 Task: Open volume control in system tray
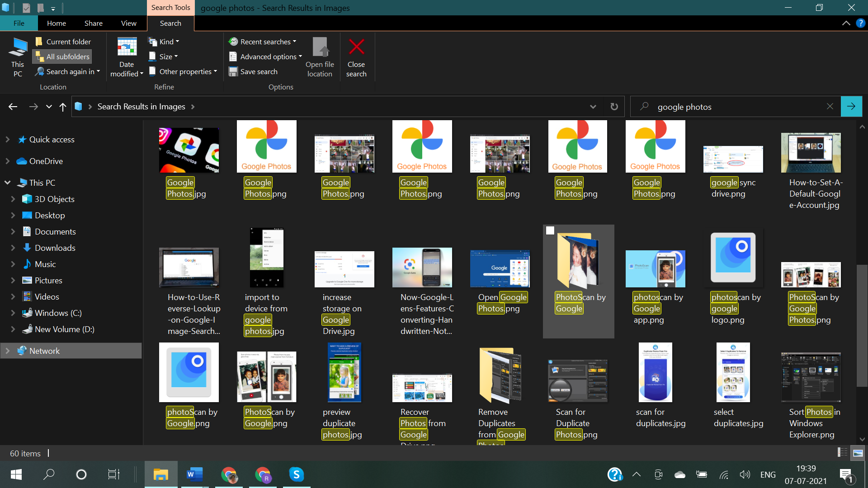[x=745, y=474]
